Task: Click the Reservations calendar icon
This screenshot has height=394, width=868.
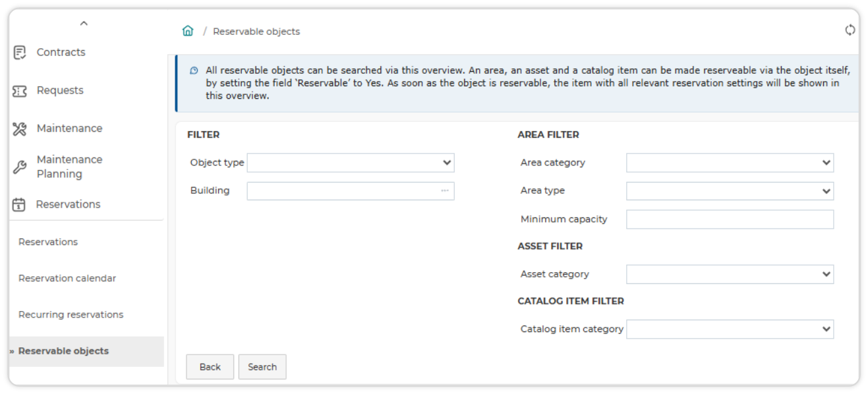Action: [x=19, y=205]
